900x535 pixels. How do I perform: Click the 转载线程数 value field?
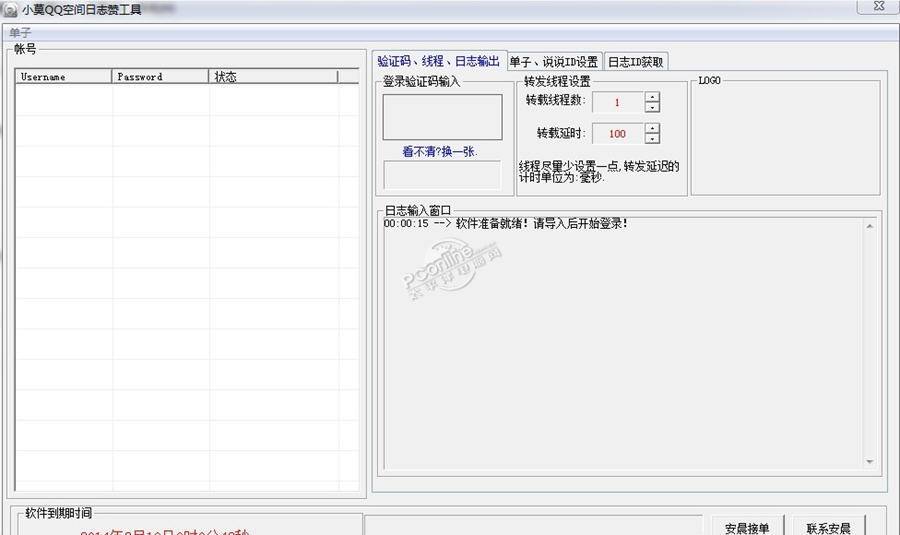pyautogui.click(x=618, y=102)
